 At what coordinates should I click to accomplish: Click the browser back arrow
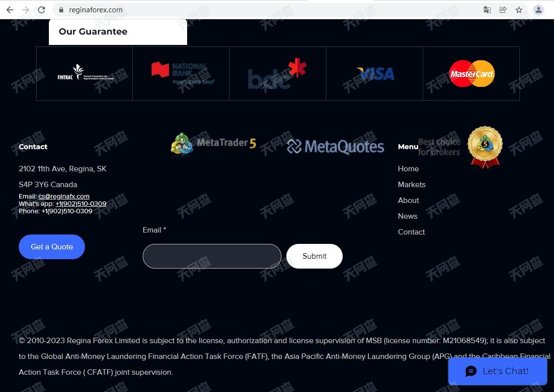10,10
